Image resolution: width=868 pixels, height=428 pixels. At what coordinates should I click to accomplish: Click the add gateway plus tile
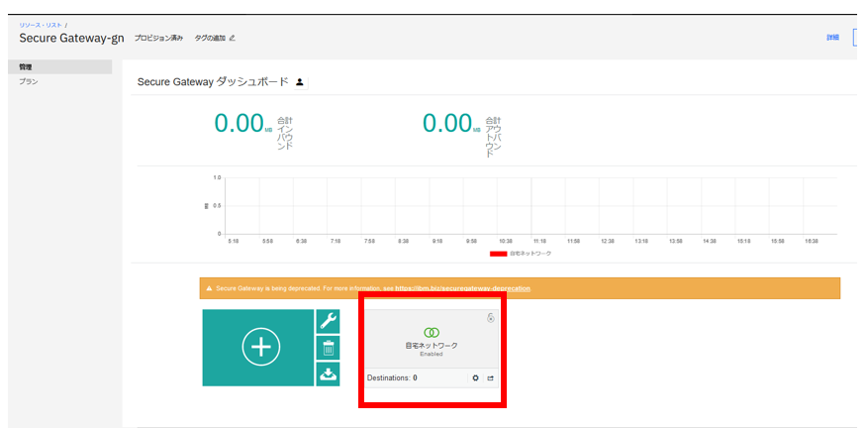pos(258,348)
